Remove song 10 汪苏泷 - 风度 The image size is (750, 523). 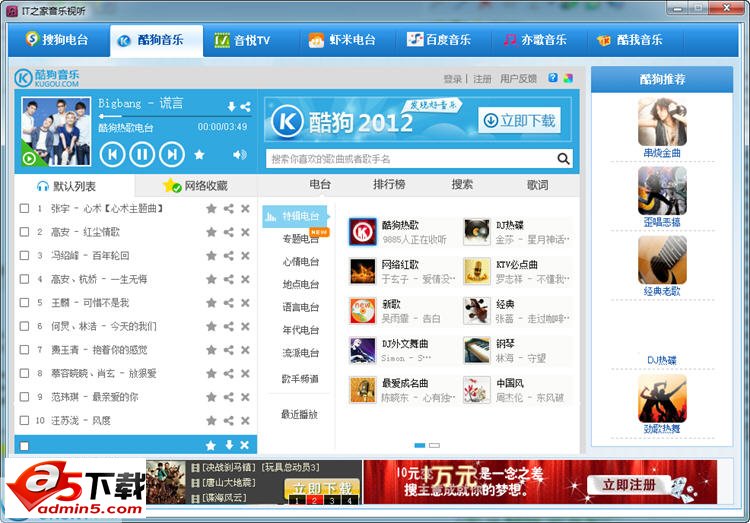point(245,421)
